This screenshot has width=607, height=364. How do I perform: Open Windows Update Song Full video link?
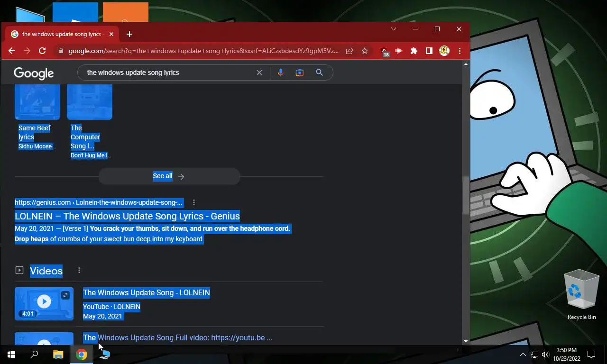[178, 338]
